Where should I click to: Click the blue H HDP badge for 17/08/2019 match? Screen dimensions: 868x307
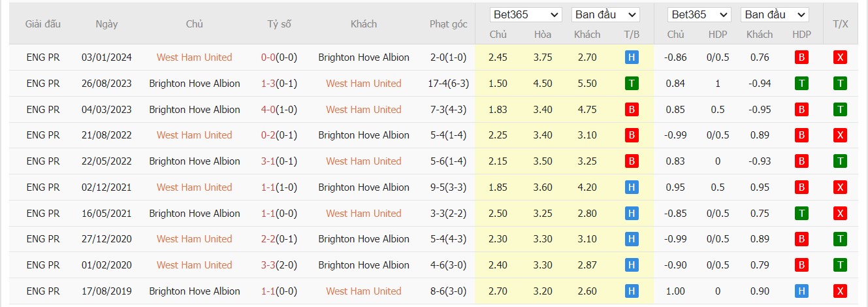point(801,291)
